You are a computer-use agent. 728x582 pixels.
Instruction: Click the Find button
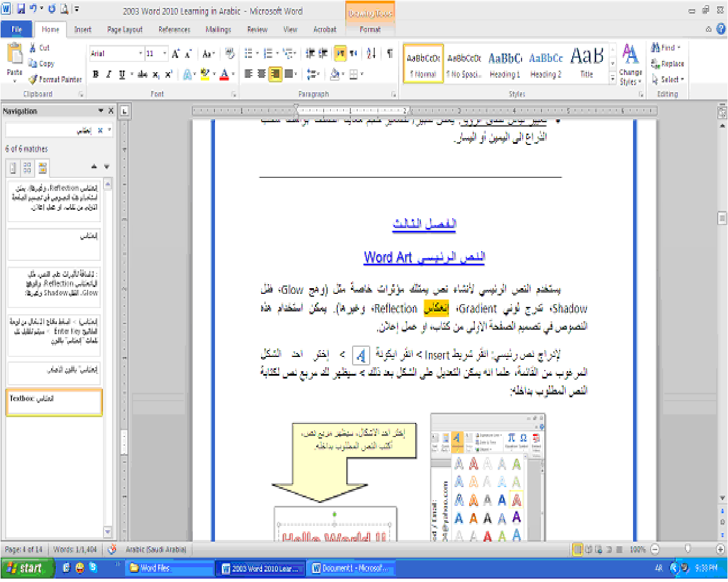pos(665,48)
